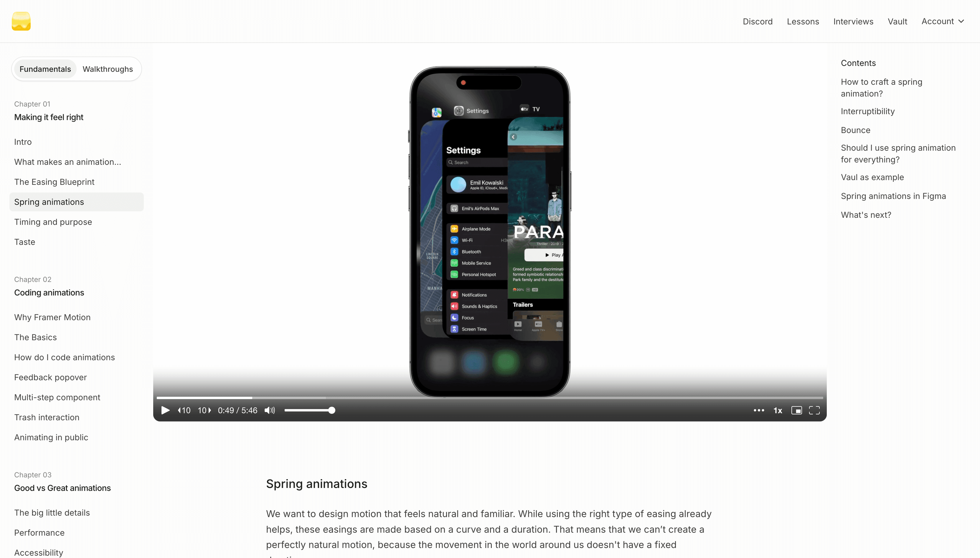Select the Walkthroughs tab

(x=108, y=68)
